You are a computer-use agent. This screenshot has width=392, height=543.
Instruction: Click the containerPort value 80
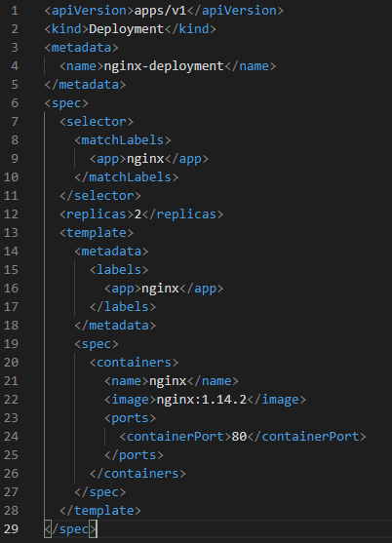click(x=239, y=437)
